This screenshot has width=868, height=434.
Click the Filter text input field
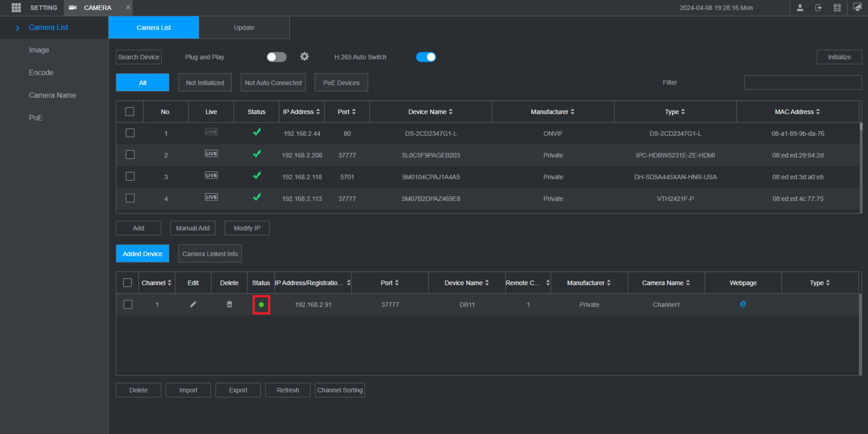pos(803,82)
